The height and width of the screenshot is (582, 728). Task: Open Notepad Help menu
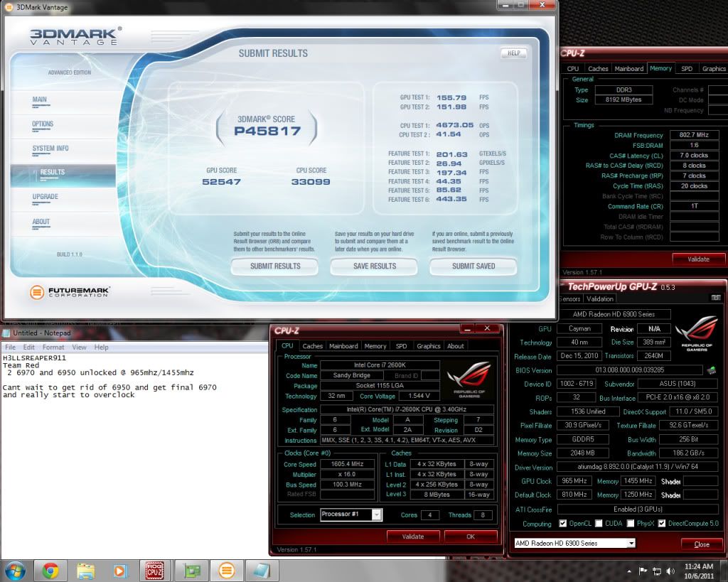pyautogui.click(x=101, y=347)
